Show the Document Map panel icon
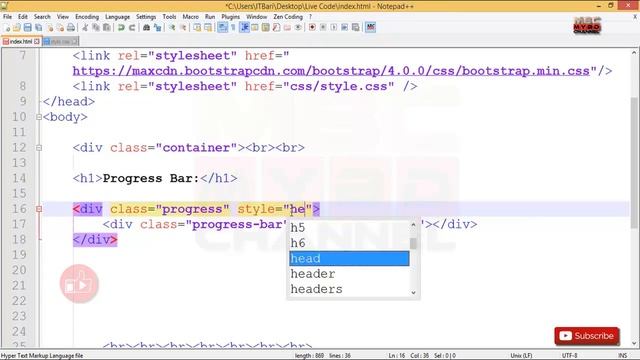The image size is (640, 360). point(266,27)
